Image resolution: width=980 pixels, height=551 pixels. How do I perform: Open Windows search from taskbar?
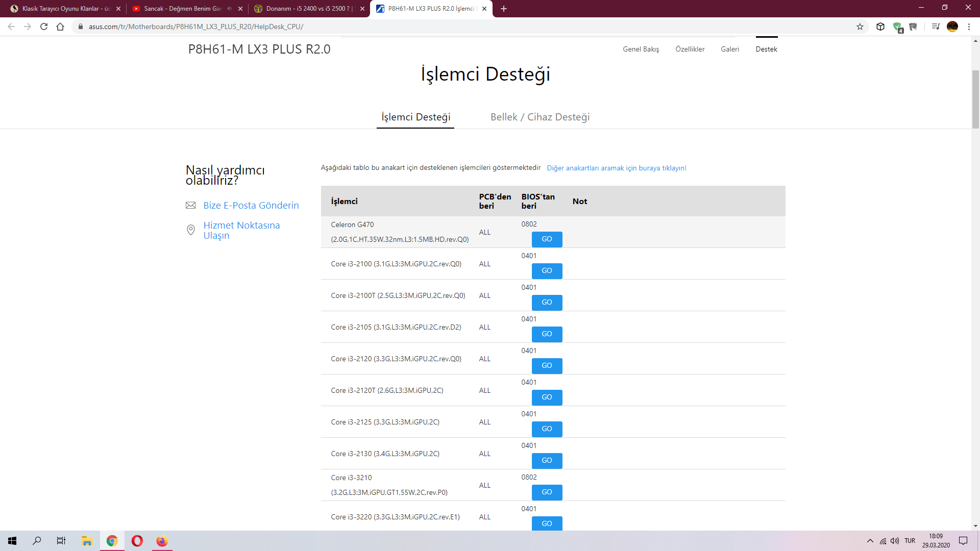point(37,541)
